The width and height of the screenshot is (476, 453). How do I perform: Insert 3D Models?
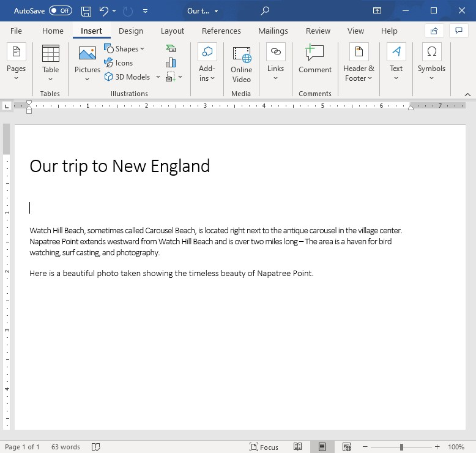pos(127,77)
